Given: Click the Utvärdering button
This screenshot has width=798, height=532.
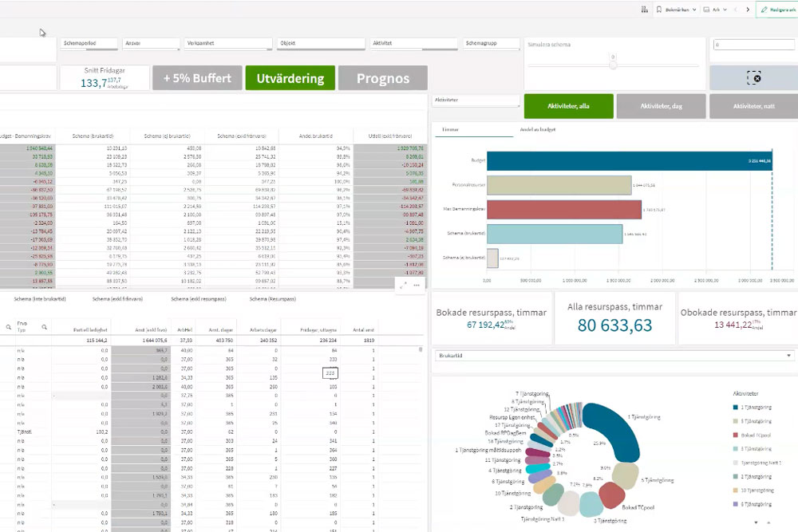Looking at the screenshot, I should (x=290, y=78).
